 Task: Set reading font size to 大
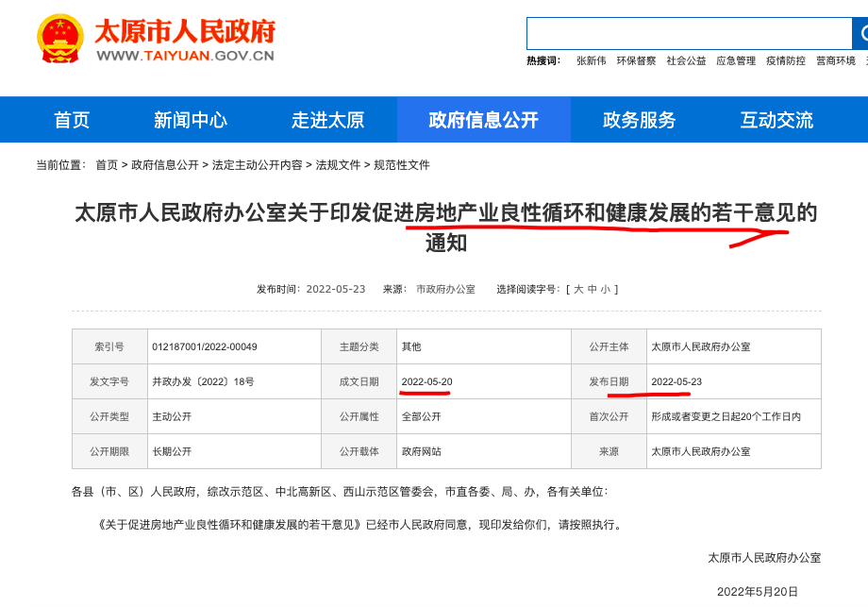[578, 290]
